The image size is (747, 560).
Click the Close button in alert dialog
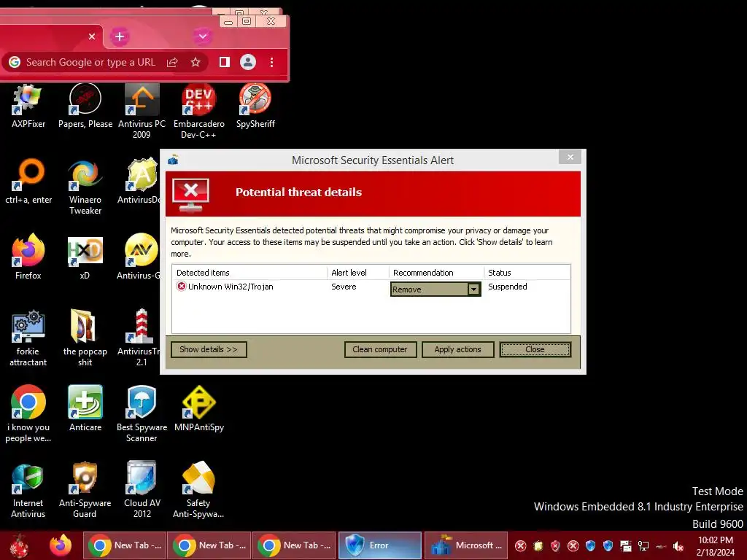click(535, 349)
